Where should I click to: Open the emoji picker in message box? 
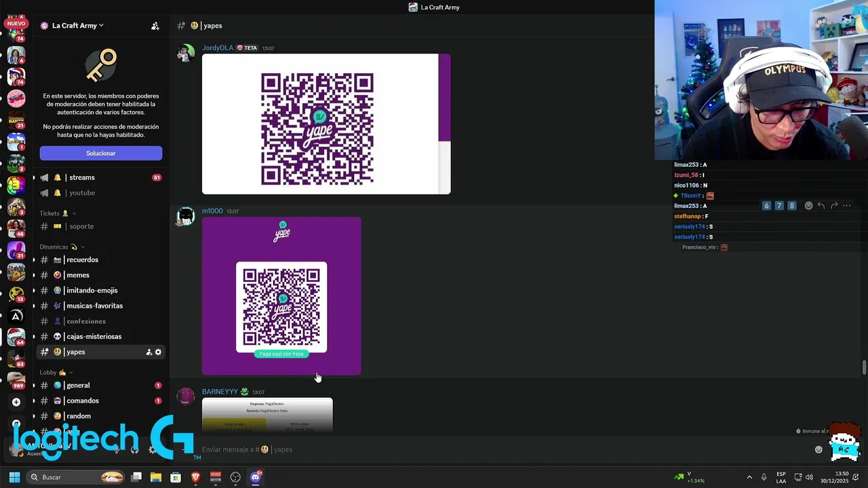(818, 449)
